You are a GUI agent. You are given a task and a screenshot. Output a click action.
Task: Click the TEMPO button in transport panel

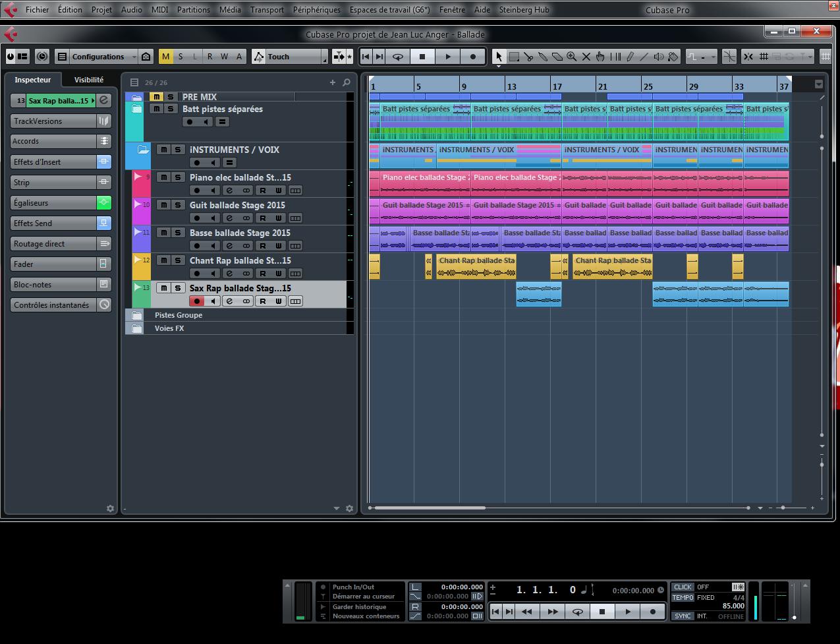(x=683, y=597)
